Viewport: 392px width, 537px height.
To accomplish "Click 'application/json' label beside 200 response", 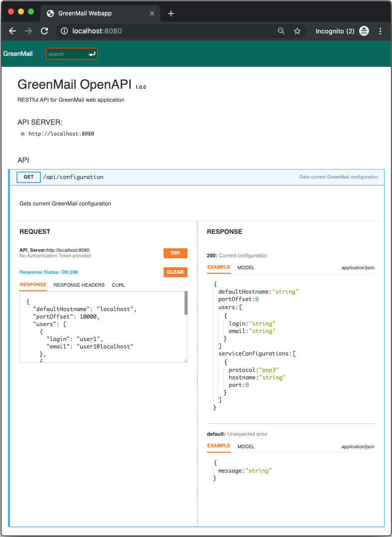I will tap(358, 268).
